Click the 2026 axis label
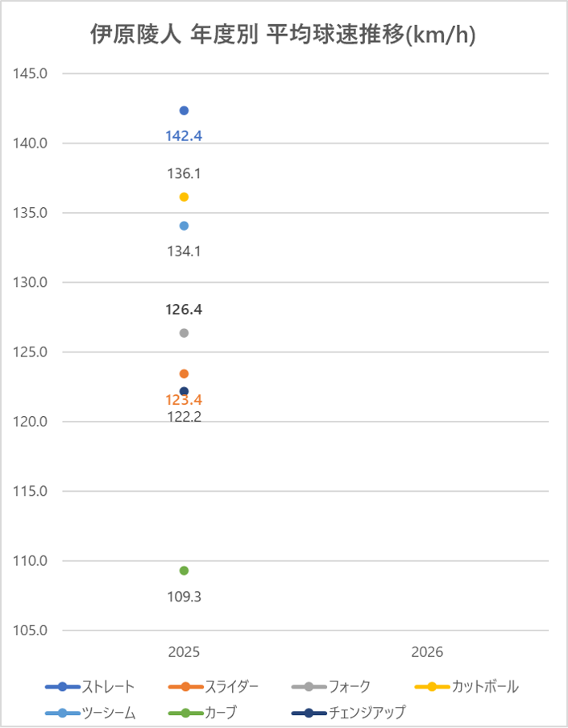Viewport: 568px width, 728px height. click(427, 651)
